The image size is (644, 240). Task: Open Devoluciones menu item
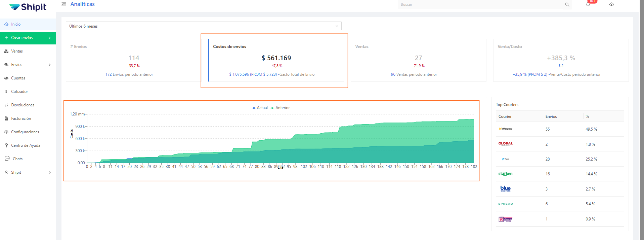28,105
